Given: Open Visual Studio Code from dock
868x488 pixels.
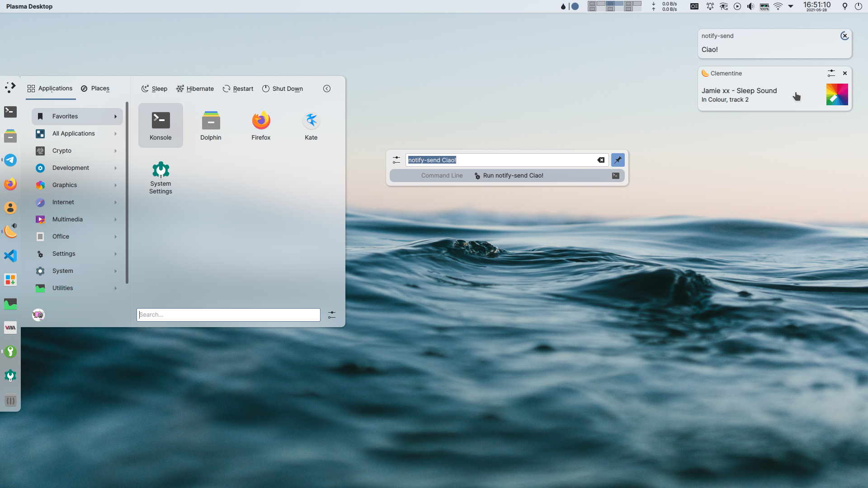Looking at the screenshot, I should [10, 256].
